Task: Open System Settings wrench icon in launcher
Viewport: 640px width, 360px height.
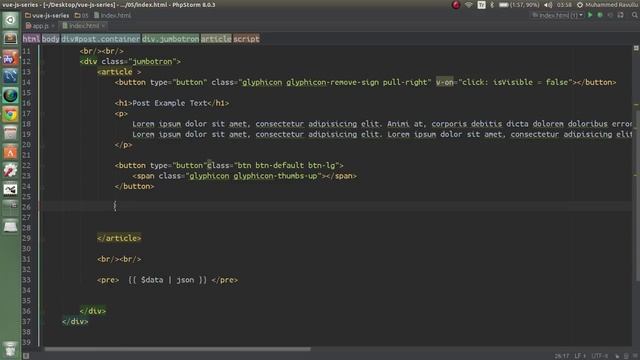Action: [10, 171]
